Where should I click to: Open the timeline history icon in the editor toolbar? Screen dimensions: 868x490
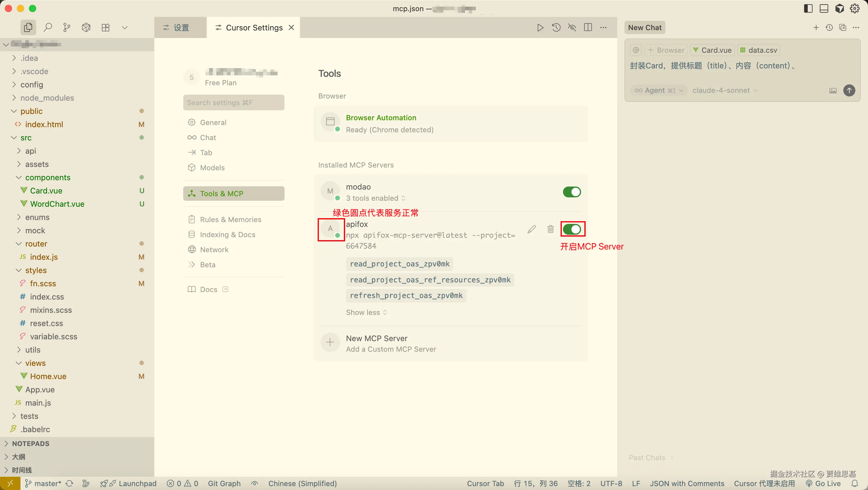[556, 28]
